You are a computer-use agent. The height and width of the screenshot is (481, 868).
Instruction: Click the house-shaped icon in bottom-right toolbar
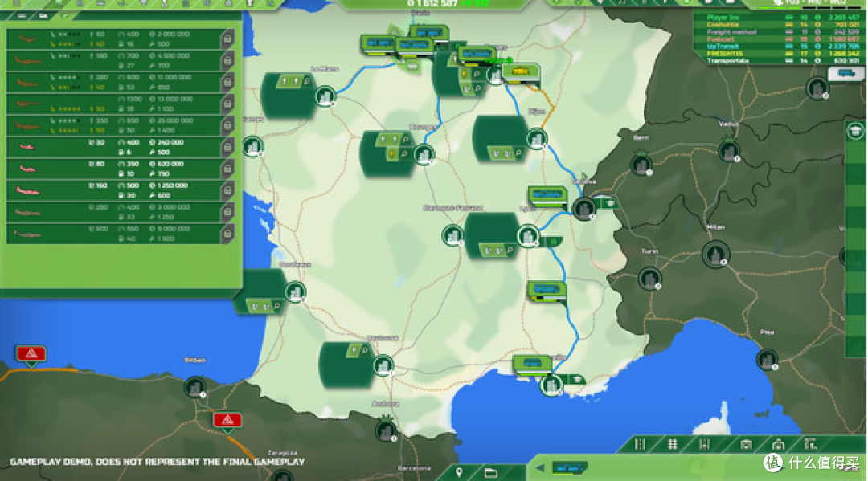[778, 444]
